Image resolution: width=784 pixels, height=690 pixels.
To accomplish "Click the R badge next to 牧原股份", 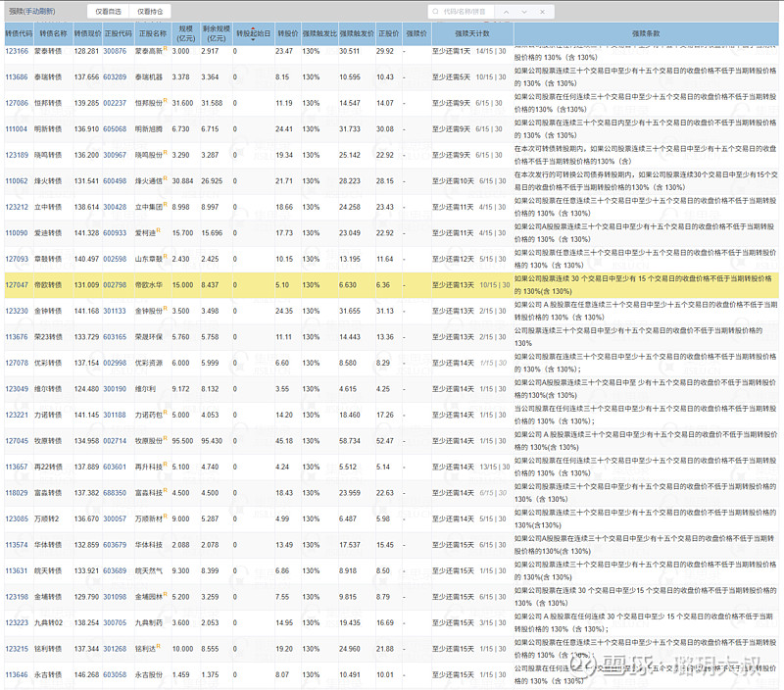I will [166, 438].
